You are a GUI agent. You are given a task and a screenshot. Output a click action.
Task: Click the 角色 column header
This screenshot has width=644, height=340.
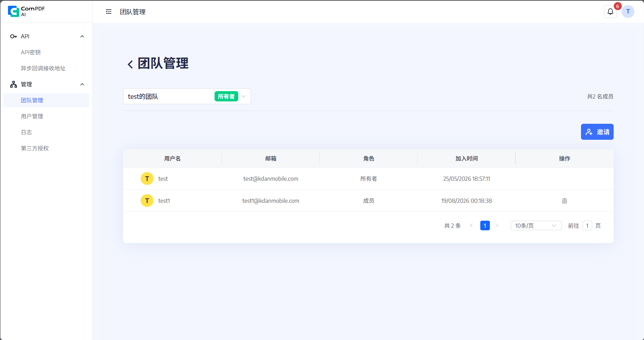point(369,159)
